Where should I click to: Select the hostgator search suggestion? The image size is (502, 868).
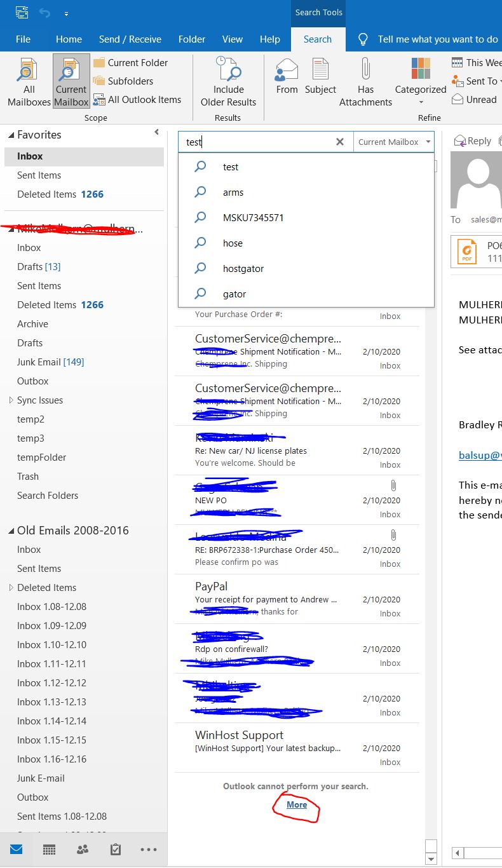click(x=243, y=269)
